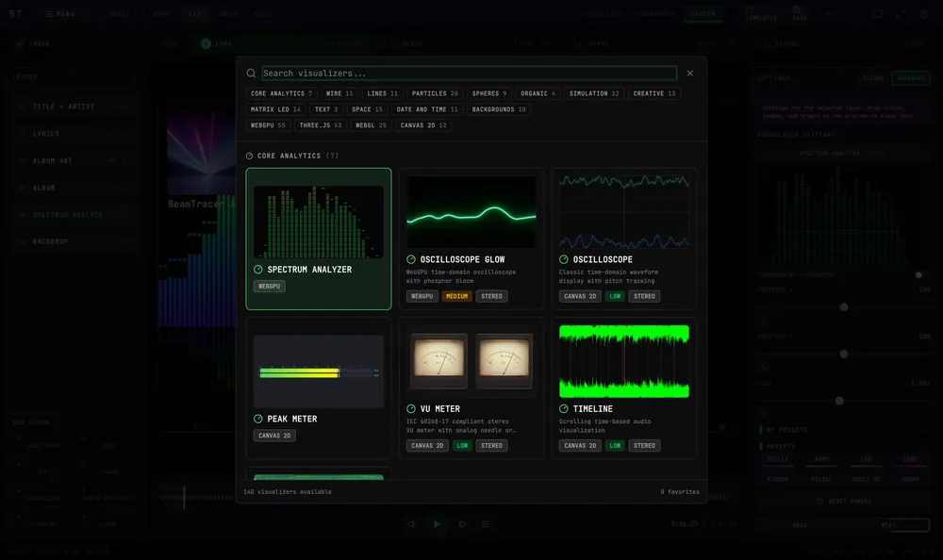The width and height of the screenshot is (943, 560).
Task: Toggle visibility of Lyrics layer
Action: coord(21,134)
